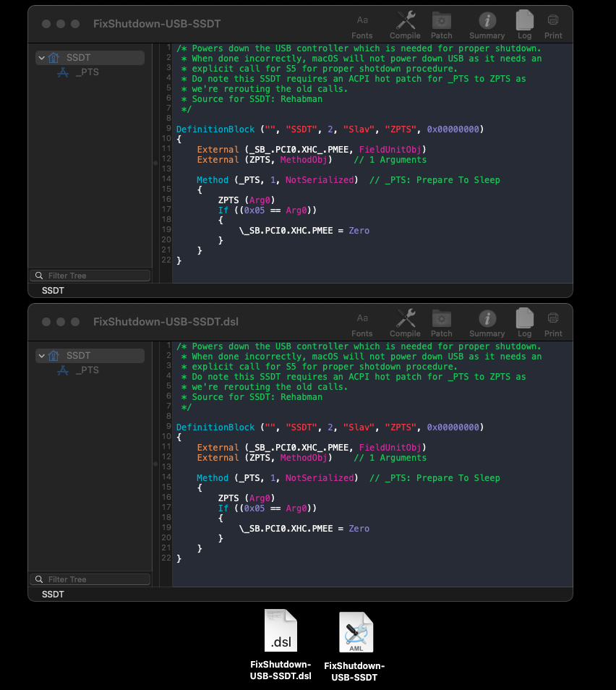Image resolution: width=616 pixels, height=690 pixels.
Task: Select the FixShutdown-USB-SSDT AML file icon
Action: [356, 633]
